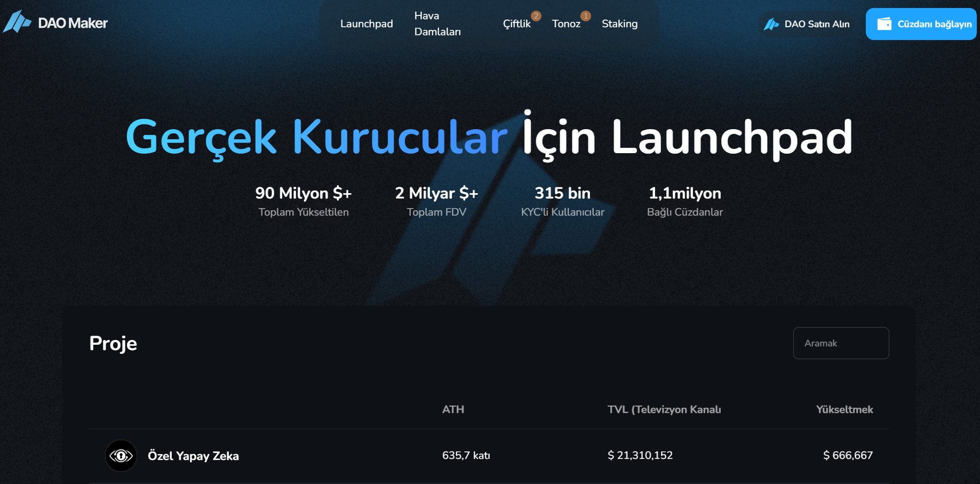Image resolution: width=980 pixels, height=484 pixels.
Task: Click the DAO token icon in Satın Alın
Action: (771, 24)
